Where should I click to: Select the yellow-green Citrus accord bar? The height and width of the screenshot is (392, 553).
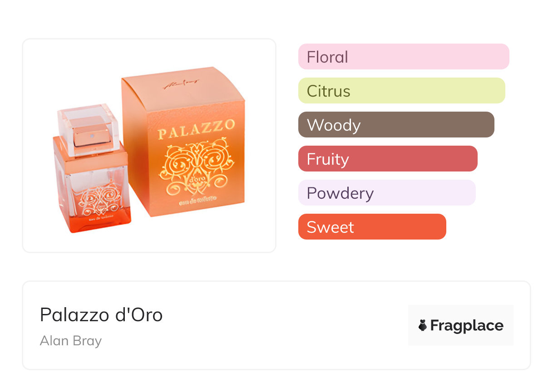point(401,91)
